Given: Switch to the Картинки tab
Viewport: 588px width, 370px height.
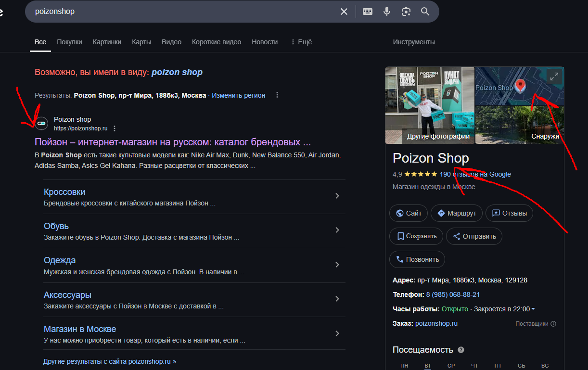Looking at the screenshot, I should 107,42.
